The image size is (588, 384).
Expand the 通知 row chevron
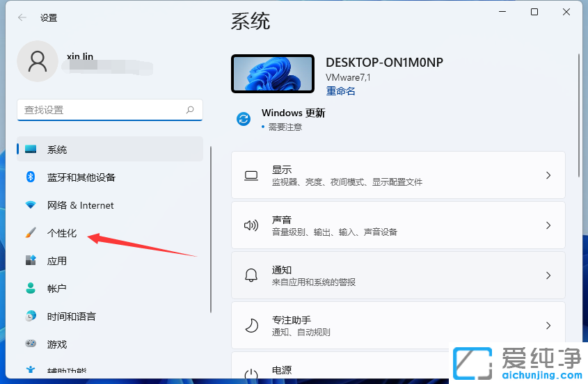[548, 275]
